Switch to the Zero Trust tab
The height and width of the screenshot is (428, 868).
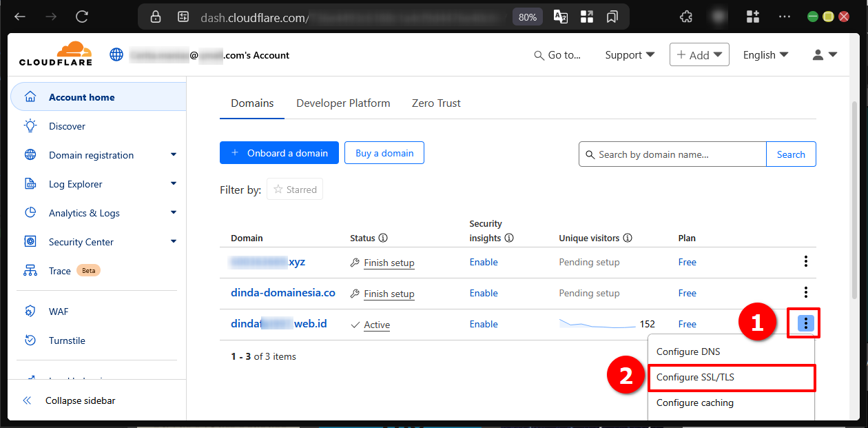(436, 103)
